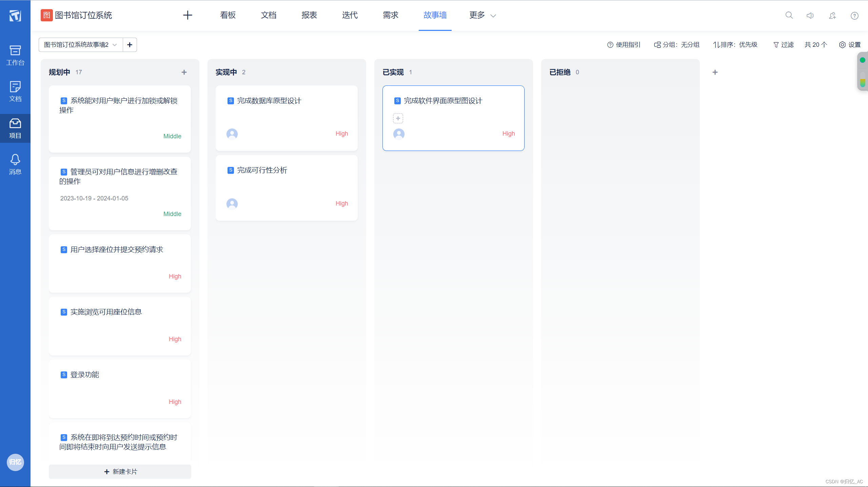Open the help question mark icon
The width and height of the screenshot is (868, 487).
coord(854,16)
